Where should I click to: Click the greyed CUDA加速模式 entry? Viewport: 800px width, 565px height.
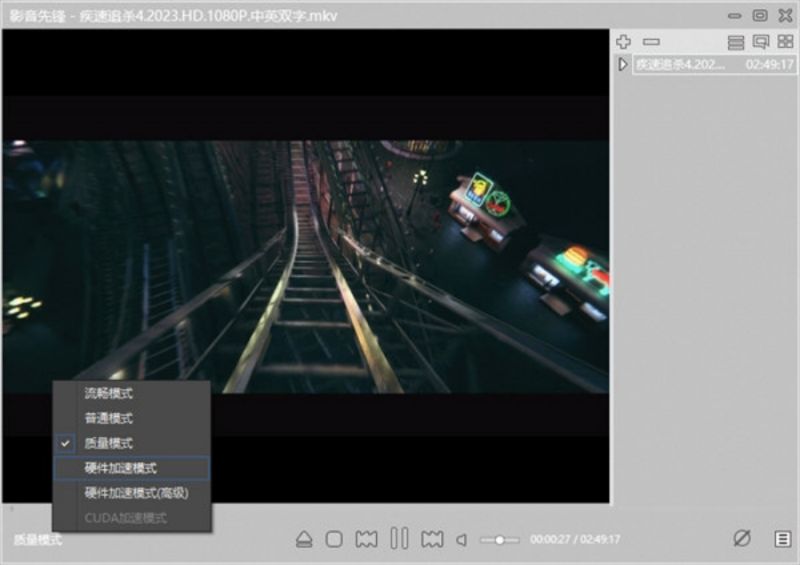coord(132,518)
